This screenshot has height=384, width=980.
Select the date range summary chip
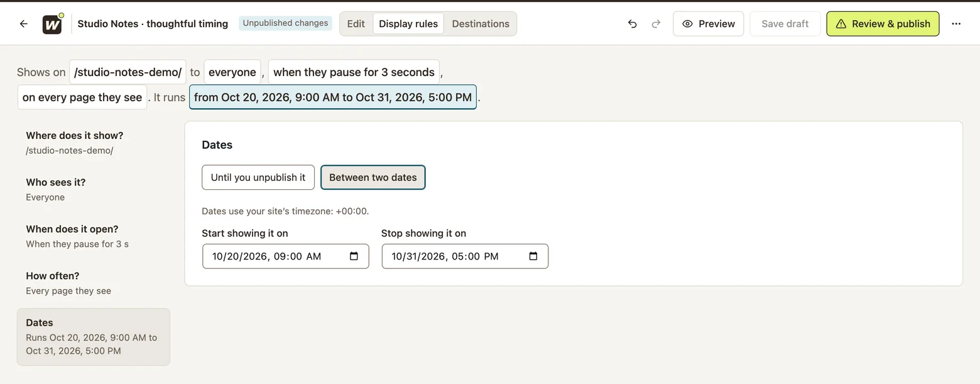tap(333, 97)
